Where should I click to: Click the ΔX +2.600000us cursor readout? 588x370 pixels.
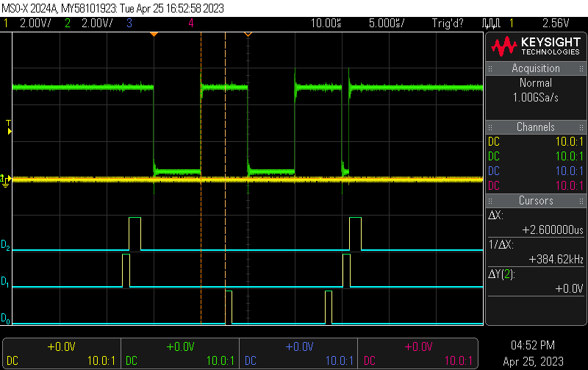(x=536, y=223)
